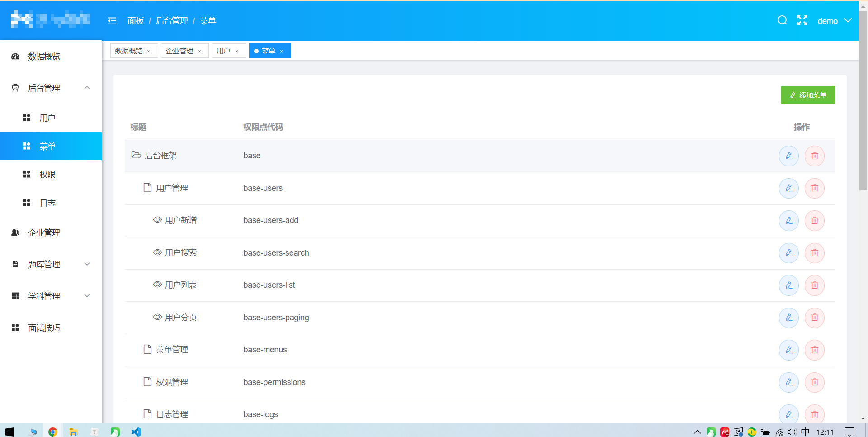Delete the 用户新增 permission row
Screen dimensions: 868x437
[815, 221]
